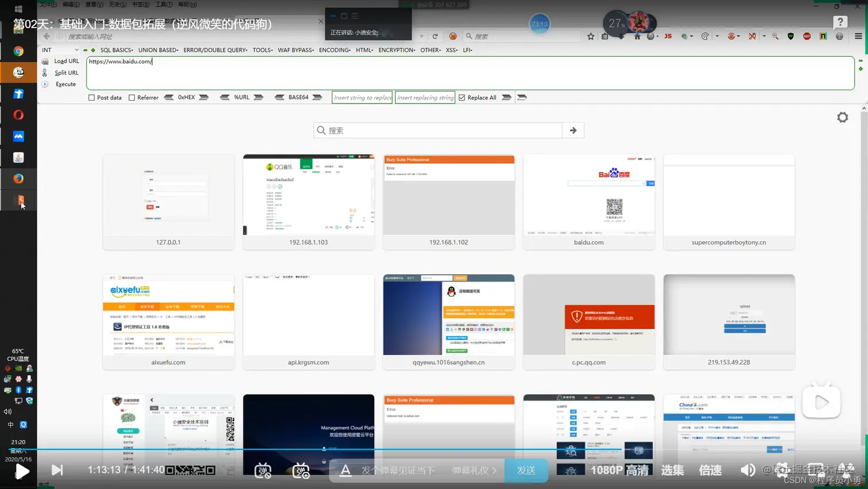Click the Firefox icon in the taskbar
The height and width of the screenshot is (489, 868).
tap(18, 179)
